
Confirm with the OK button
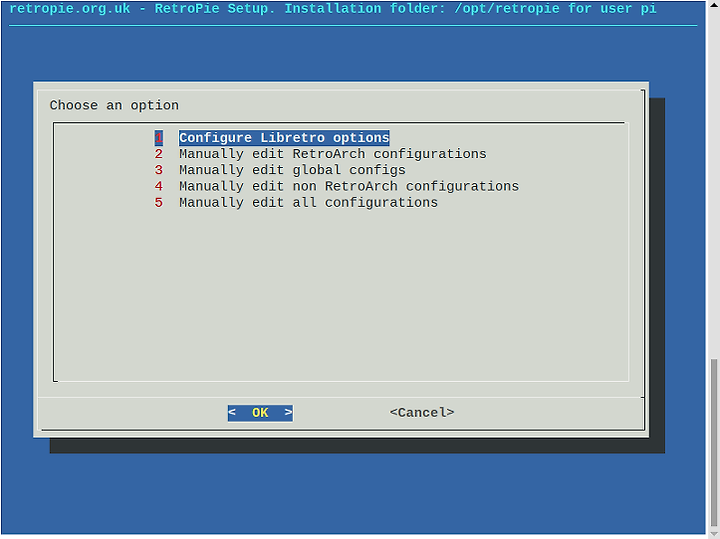260,413
